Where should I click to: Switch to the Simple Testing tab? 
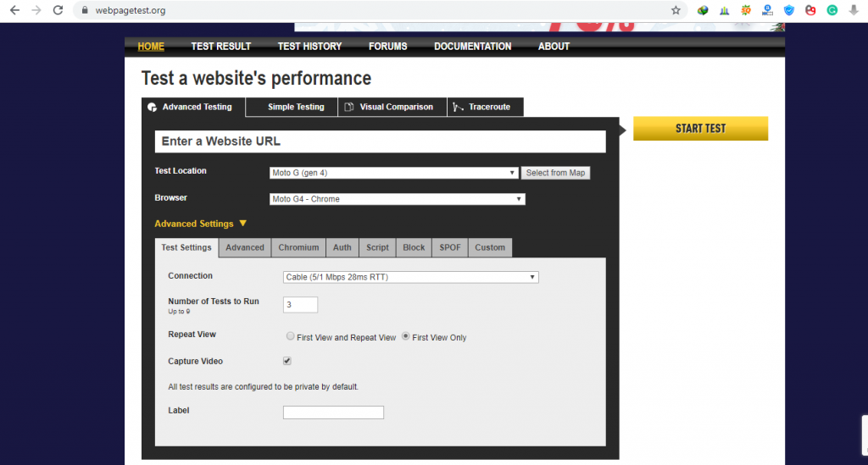tap(292, 107)
